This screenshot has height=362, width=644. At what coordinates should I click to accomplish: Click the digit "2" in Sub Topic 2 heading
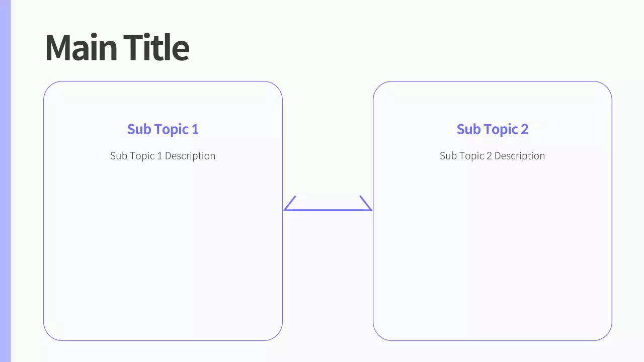pos(524,129)
